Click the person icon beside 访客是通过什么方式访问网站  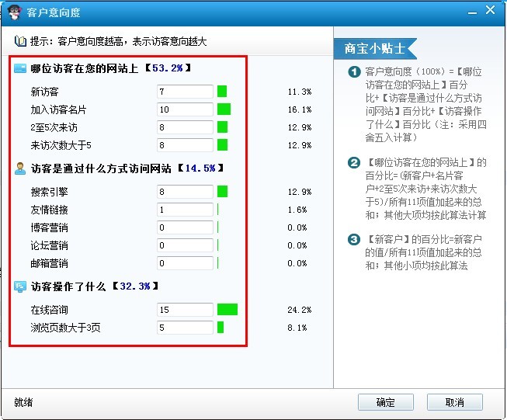[x=20, y=168]
